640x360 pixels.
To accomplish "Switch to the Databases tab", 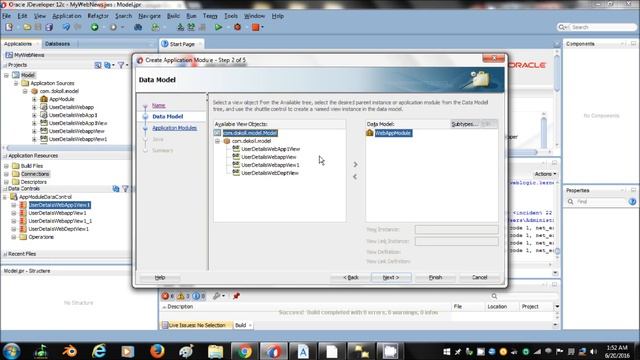I will 57,44.
